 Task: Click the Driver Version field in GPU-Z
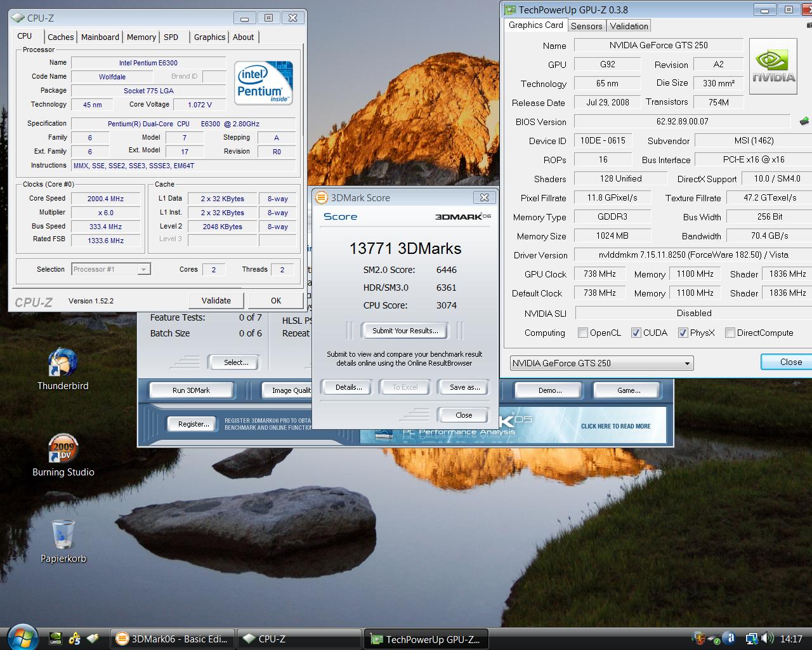(693, 255)
